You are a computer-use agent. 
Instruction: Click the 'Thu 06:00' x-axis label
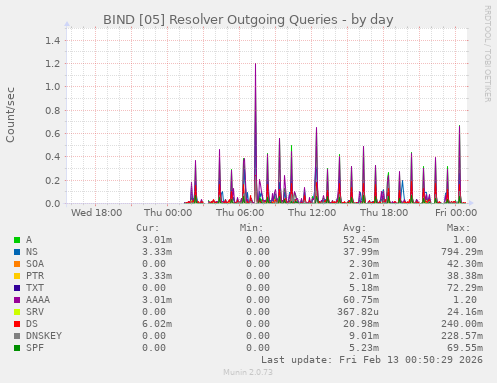[240, 213]
